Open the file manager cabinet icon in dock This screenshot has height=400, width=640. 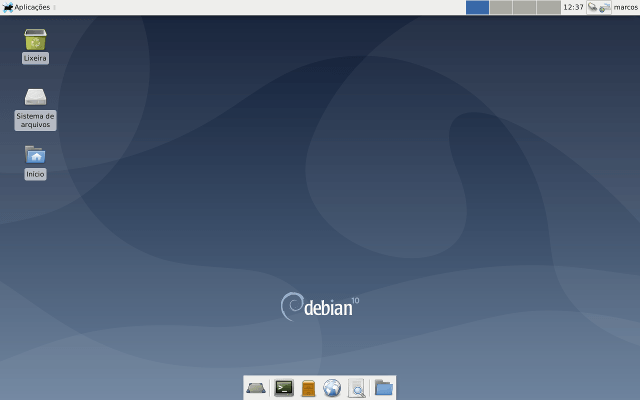point(309,388)
